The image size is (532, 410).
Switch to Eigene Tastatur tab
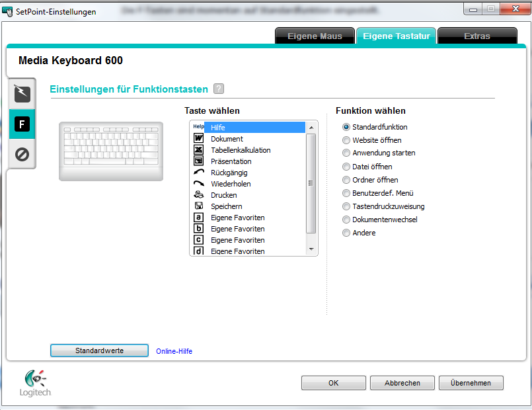tap(397, 36)
